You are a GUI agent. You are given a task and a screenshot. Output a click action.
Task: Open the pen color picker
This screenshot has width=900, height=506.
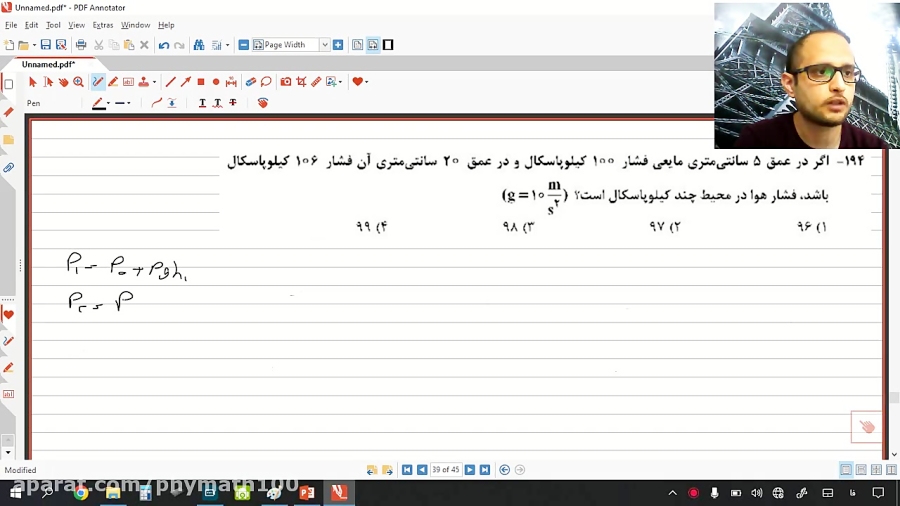click(100, 103)
